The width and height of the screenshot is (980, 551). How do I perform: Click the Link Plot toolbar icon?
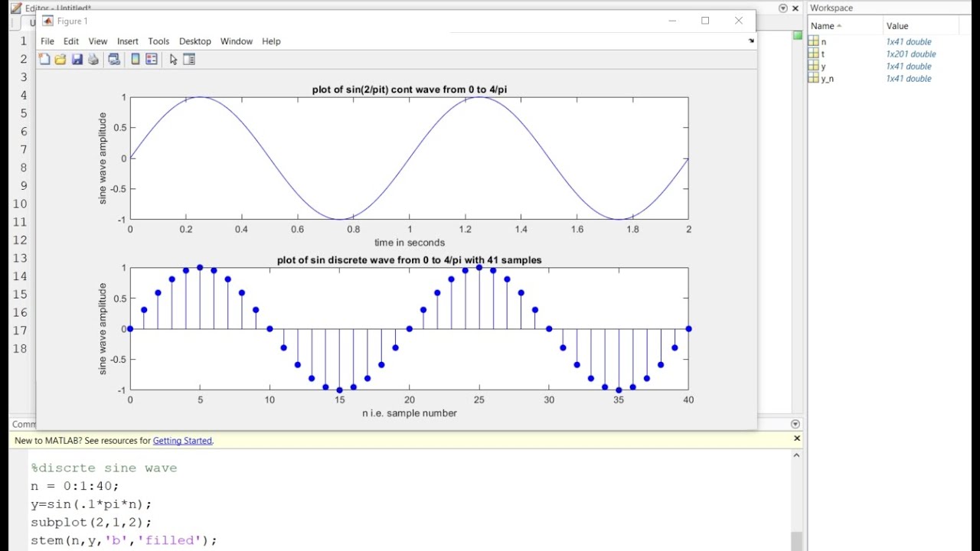click(x=114, y=60)
